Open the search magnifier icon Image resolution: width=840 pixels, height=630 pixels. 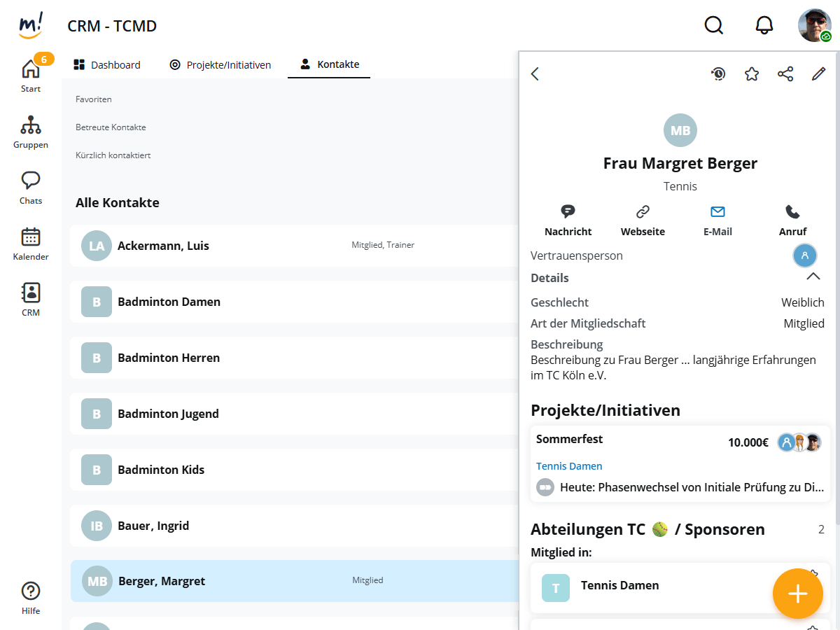[713, 26]
